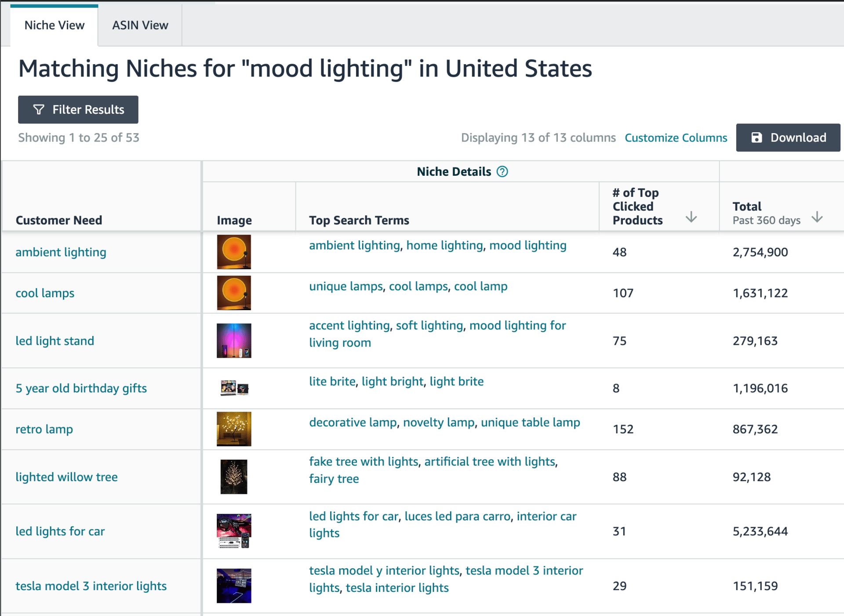Viewport: 844px width, 616px height.
Task: Select fake tree with lights search term
Action: point(364,462)
